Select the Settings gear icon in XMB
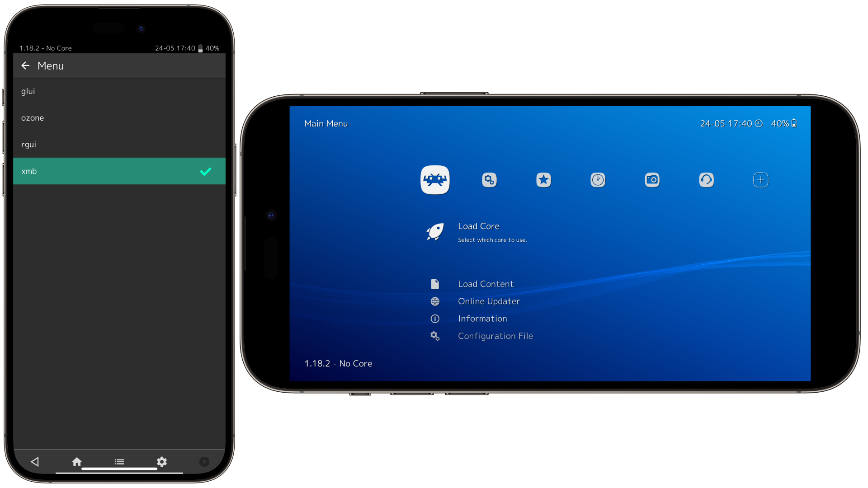Viewport: 868px width, 488px height. click(490, 179)
